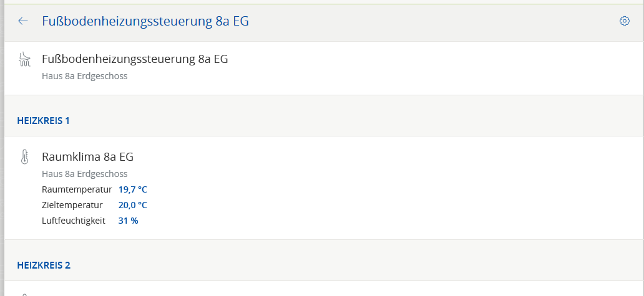This screenshot has width=644, height=296.
Task: Open settings via the gear icon
Action: point(624,21)
